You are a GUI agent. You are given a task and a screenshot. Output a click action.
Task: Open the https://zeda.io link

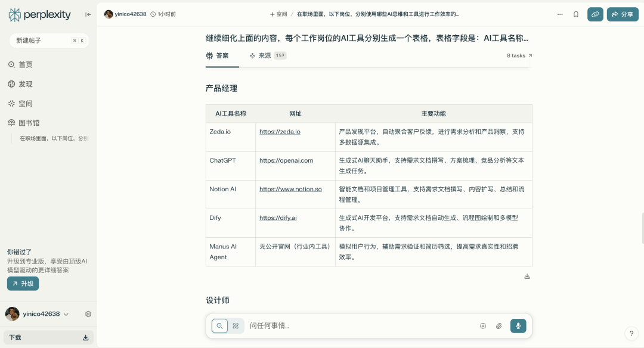pos(280,132)
